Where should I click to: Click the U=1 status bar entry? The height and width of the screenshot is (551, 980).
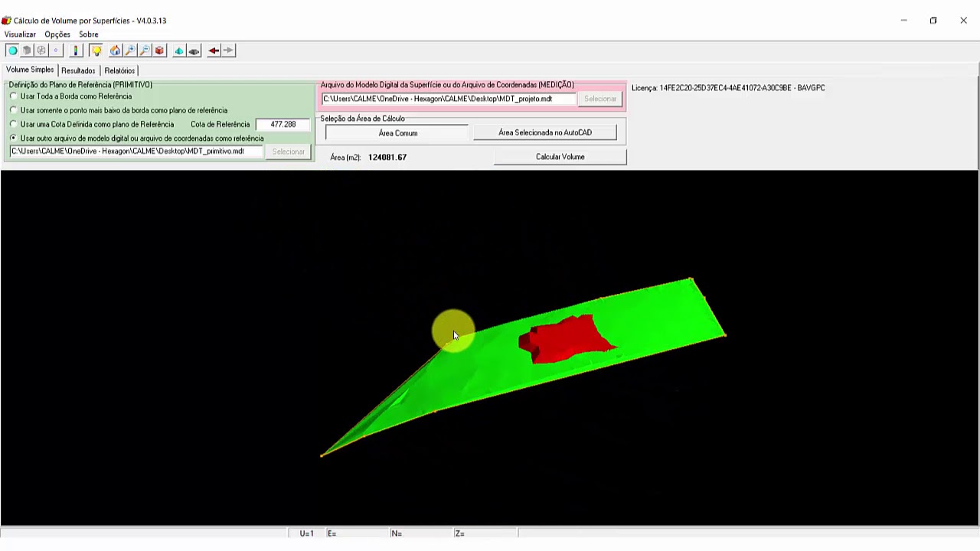click(x=307, y=533)
